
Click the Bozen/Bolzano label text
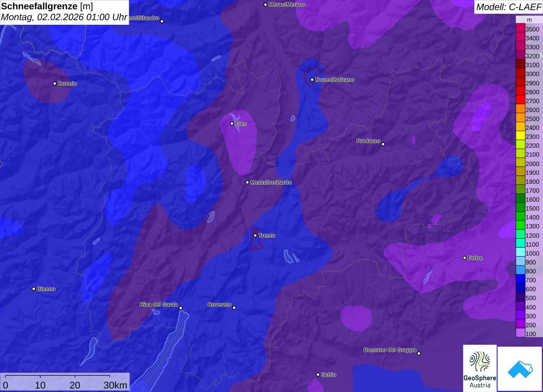pos(335,79)
